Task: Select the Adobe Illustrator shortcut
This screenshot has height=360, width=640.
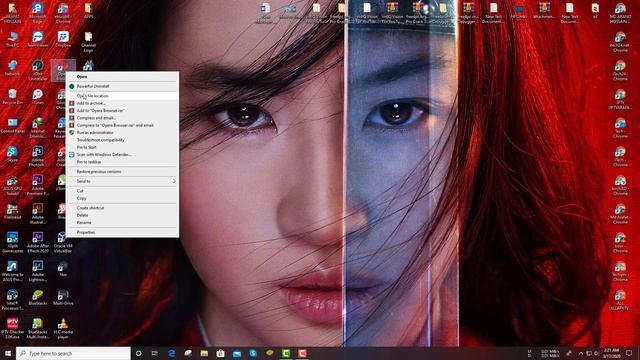Action: (38, 213)
